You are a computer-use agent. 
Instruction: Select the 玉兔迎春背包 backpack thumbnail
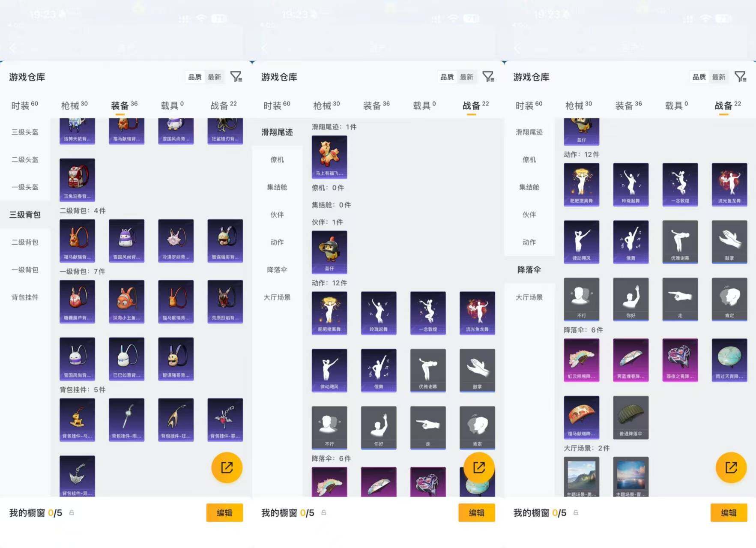[77, 180]
